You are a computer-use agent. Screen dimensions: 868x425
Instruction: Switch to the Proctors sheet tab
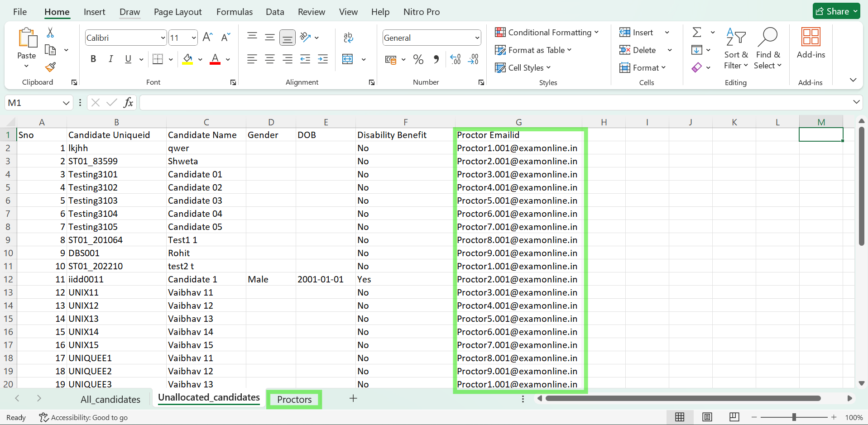294,399
